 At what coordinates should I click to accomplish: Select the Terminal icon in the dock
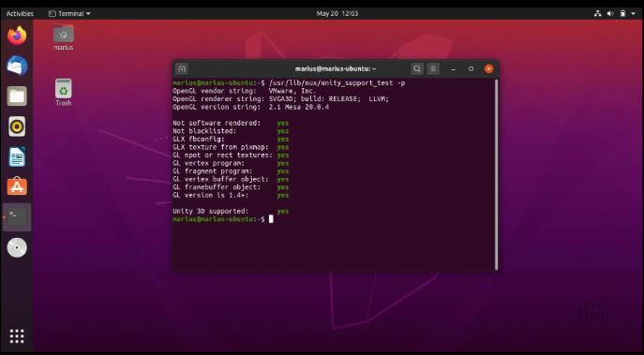point(17,217)
